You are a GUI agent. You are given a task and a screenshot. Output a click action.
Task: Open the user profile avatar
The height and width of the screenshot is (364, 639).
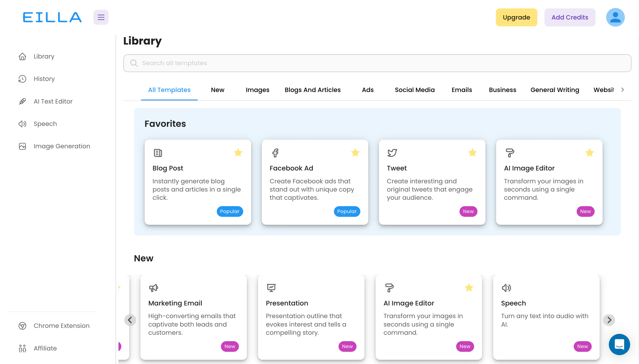(x=615, y=17)
